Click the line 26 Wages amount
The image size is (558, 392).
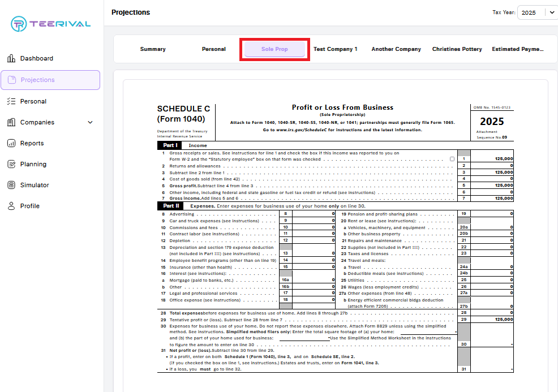pos(492,287)
